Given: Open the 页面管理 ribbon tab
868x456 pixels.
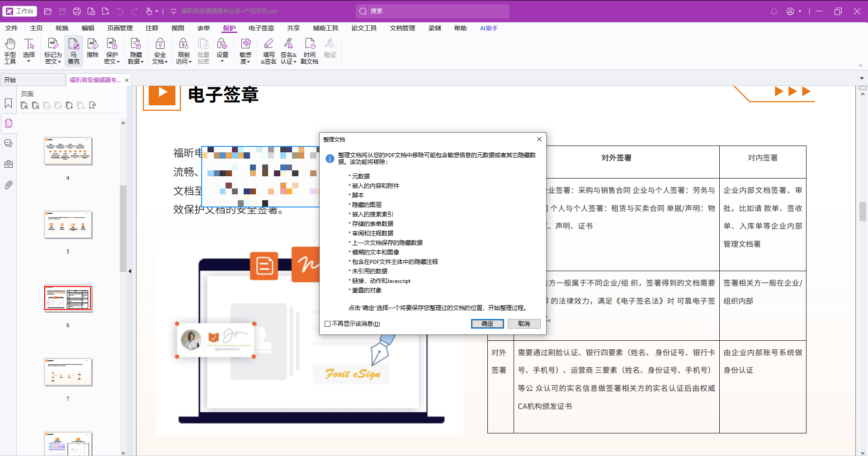Looking at the screenshot, I should click(120, 28).
